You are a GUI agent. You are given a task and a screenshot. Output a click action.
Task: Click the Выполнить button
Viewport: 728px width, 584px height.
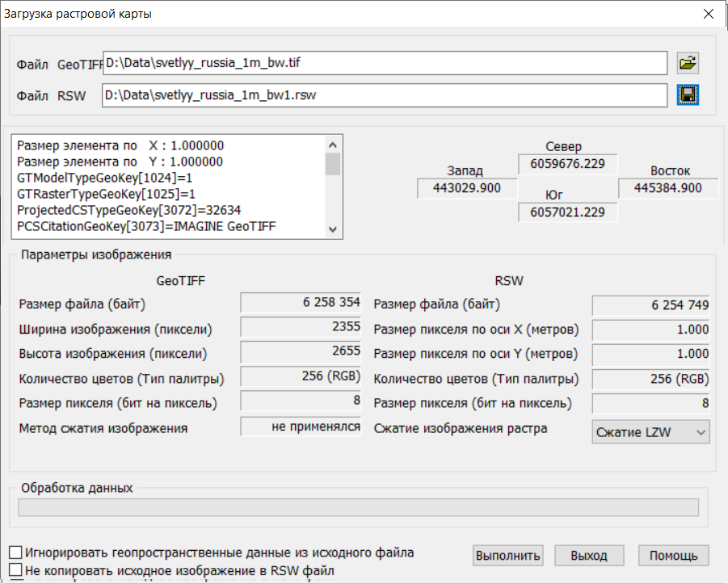pos(508,556)
